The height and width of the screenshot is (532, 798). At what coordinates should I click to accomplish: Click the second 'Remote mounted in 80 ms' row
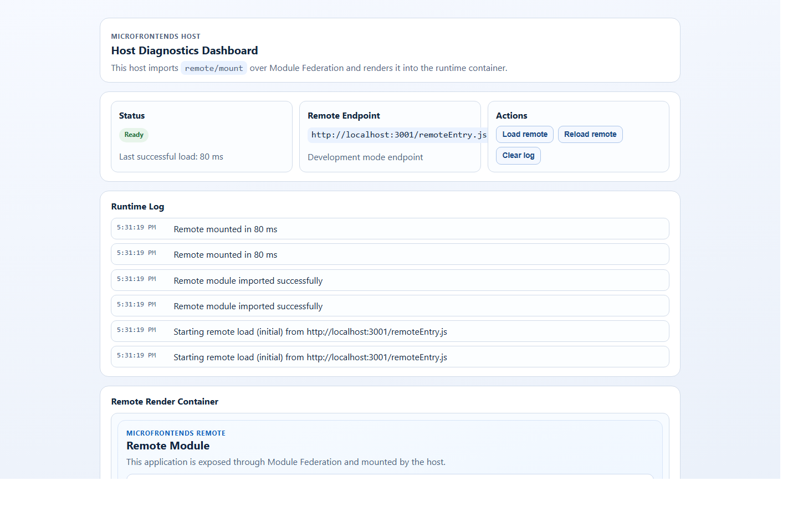tap(225, 254)
